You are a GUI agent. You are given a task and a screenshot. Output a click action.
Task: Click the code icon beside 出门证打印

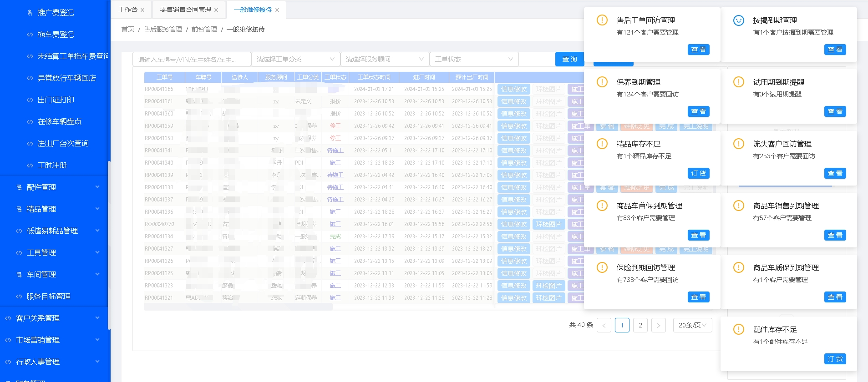tap(30, 100)
